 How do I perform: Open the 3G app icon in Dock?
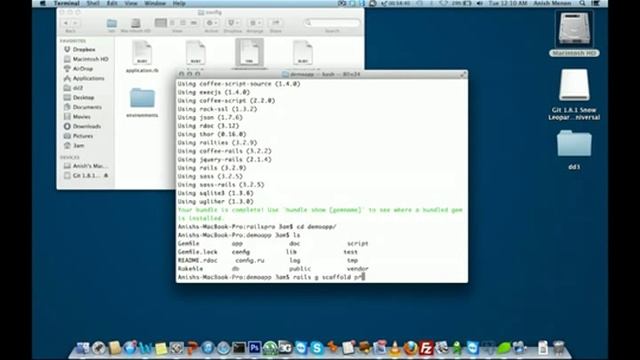pyautogui.click(x=285, y=348)
